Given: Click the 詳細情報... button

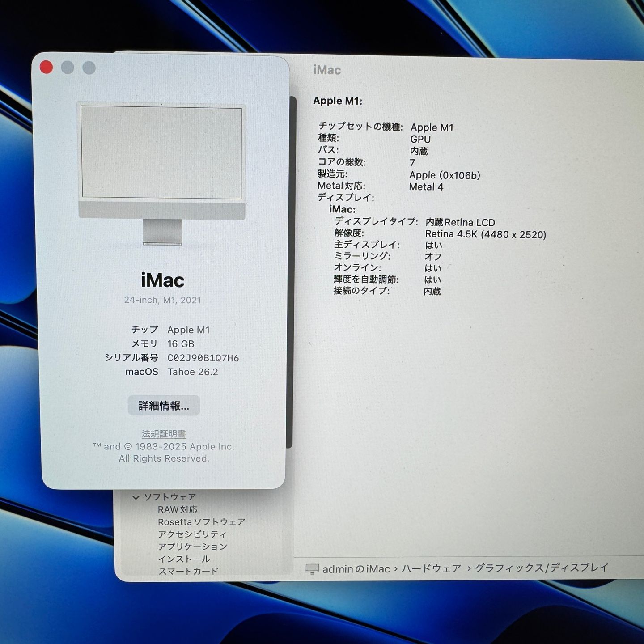Looking at the screenshot, I should pyautogui.click(x=164, y=406).
